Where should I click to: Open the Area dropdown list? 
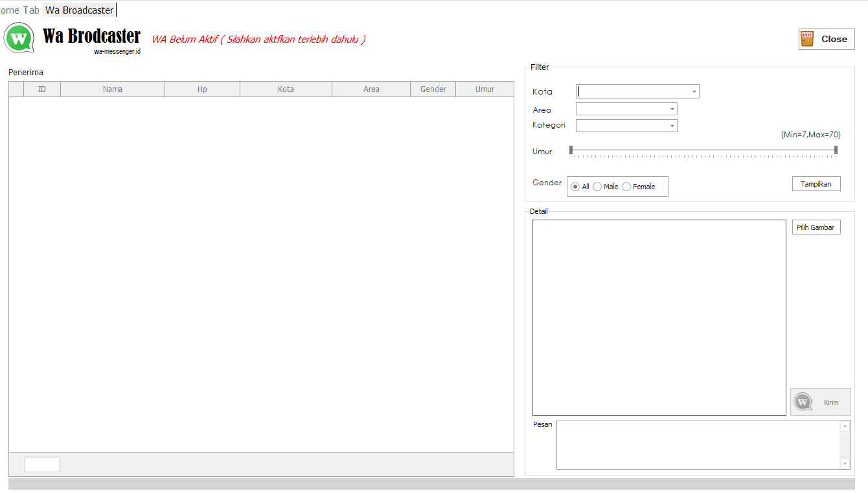click(x=672, y=109)
